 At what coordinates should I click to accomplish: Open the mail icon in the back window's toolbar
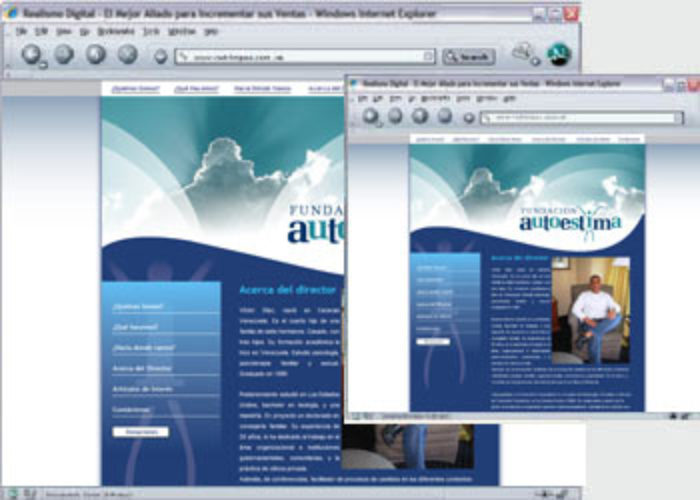(522, 51)
